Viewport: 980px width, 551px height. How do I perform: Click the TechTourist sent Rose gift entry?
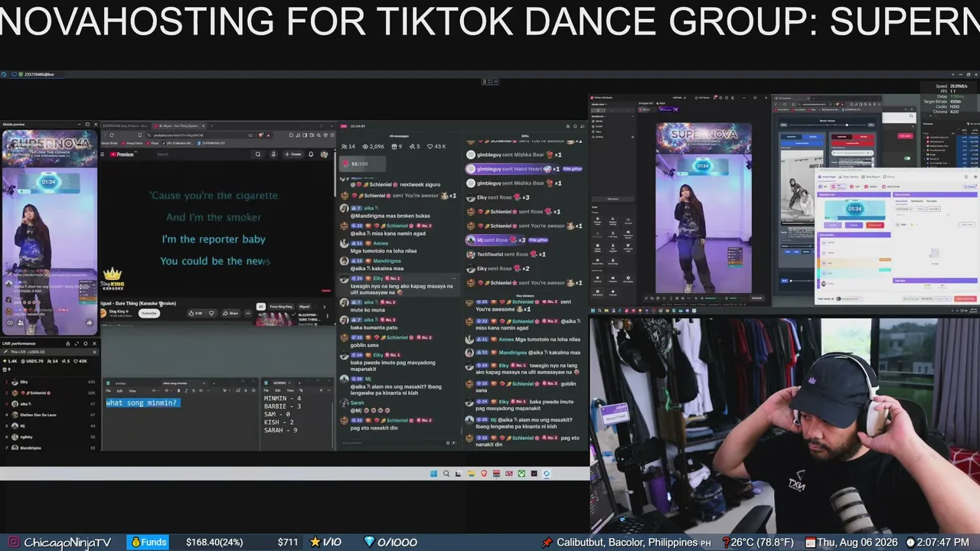click(x=505, y=254)
